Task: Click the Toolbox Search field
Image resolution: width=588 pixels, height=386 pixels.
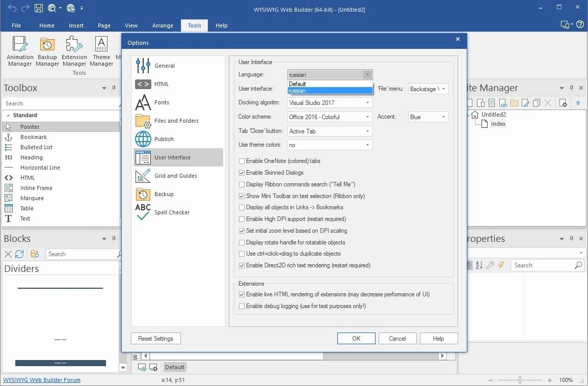Action: click(61, 103)
